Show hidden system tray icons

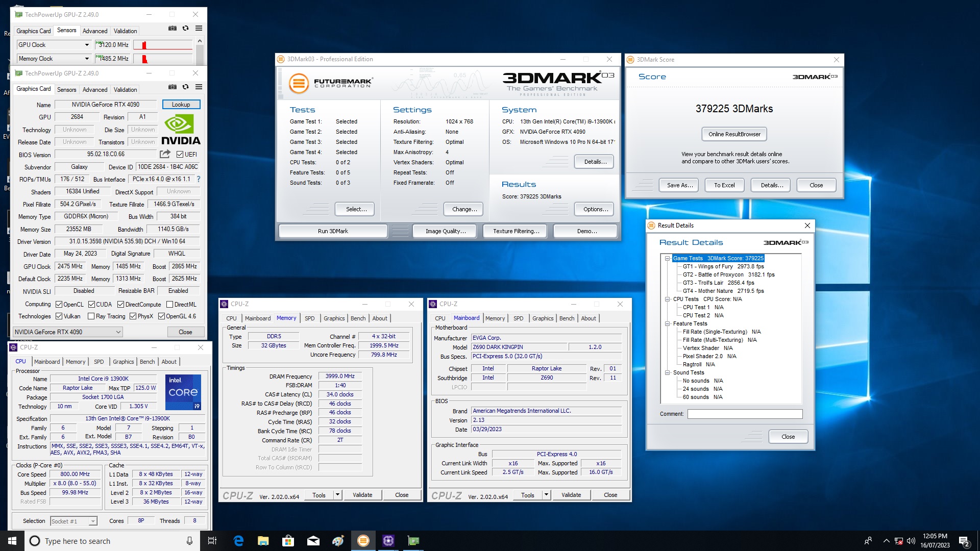[x=886, y=541]
